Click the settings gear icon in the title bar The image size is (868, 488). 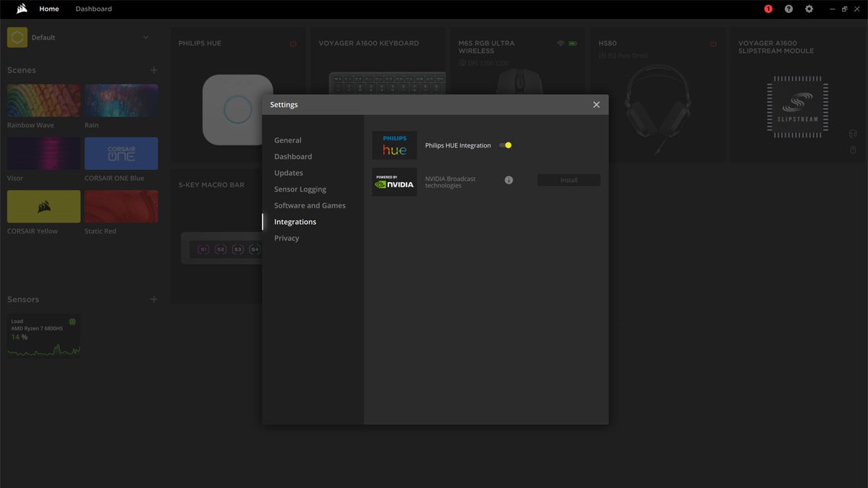tap(809, 9)
